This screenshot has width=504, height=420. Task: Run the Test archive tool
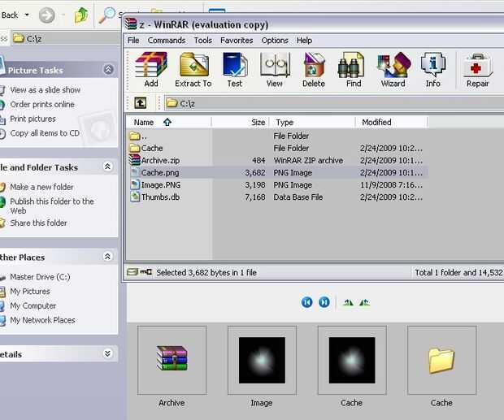(x=235, y=70)
